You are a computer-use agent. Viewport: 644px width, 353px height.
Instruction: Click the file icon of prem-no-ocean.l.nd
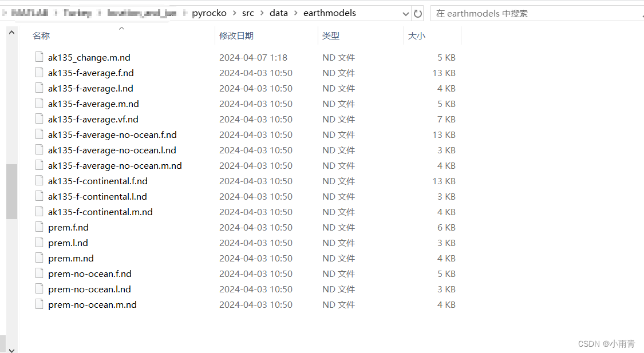(x=39, y=289)
